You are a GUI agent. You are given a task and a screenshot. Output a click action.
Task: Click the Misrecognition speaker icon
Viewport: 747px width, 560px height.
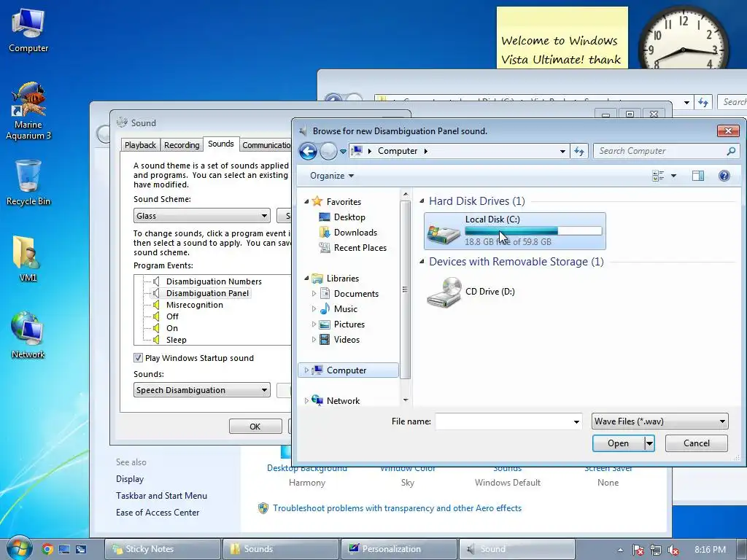pyautogui.click(x=156, y=305)
